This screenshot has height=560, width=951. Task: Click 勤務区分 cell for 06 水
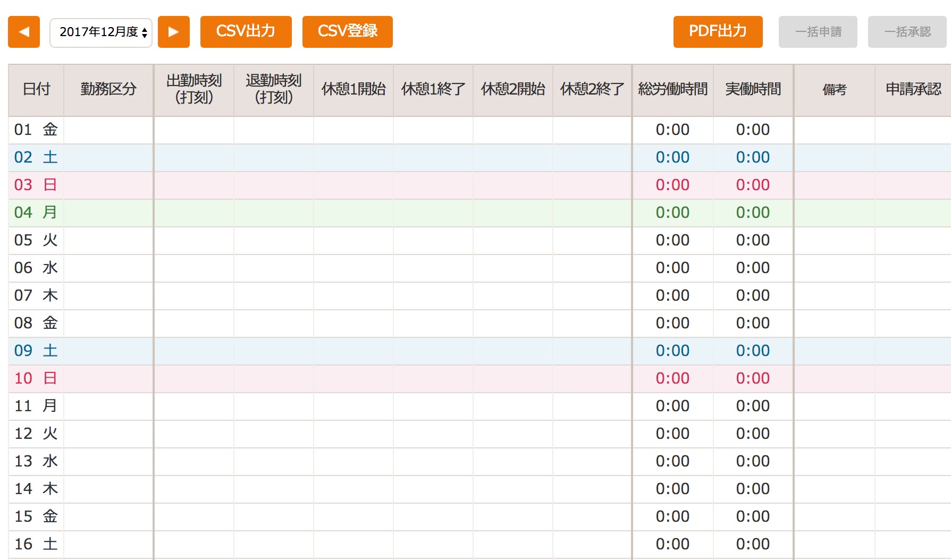tap(108, 268)
